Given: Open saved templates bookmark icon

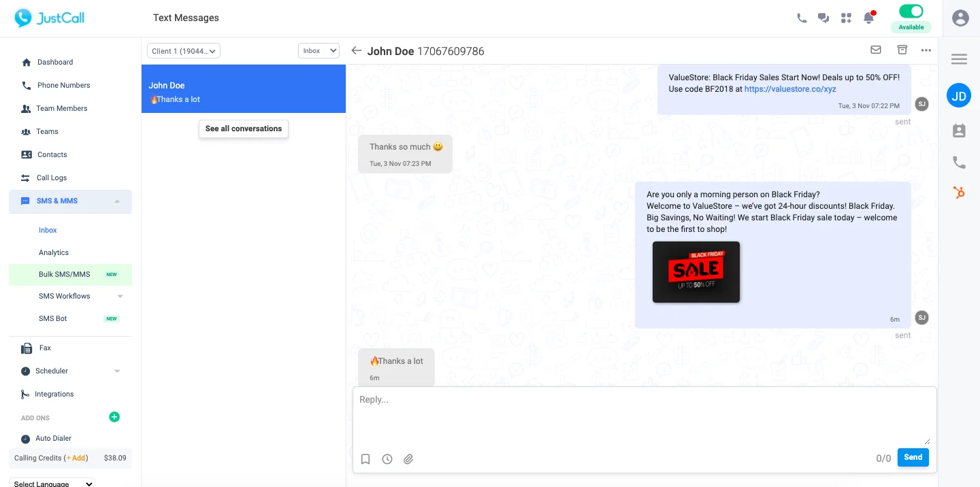Looking at the screenshot, I should [365, 459].
